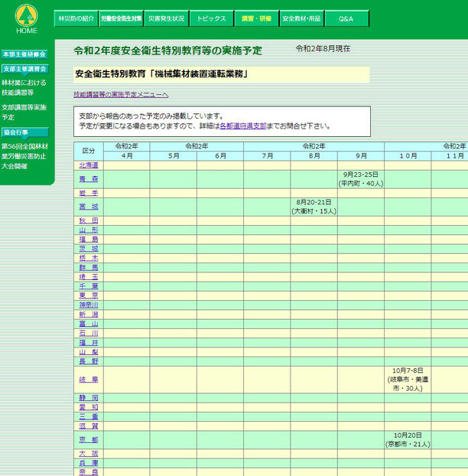Open the 福井 prefecture link
Viewport: 468px width, 476px height.
pyautogui.click(x=89, y=343)
